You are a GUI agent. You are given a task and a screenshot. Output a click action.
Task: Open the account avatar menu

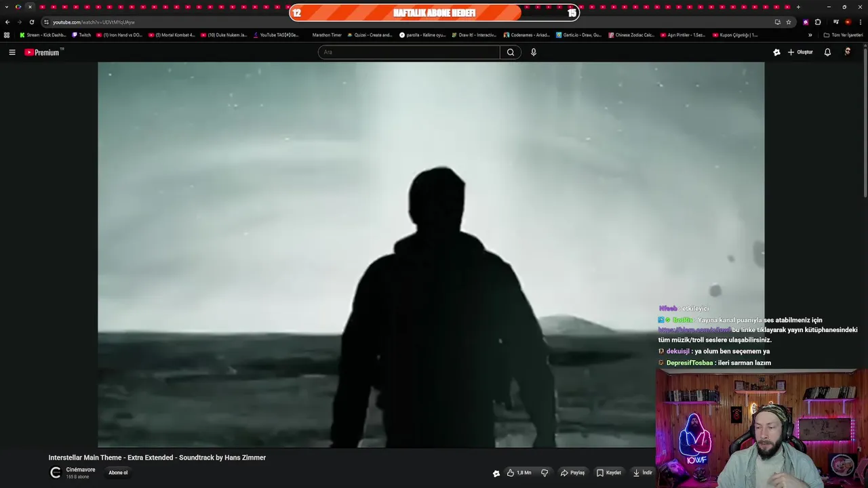pos(848,52)
